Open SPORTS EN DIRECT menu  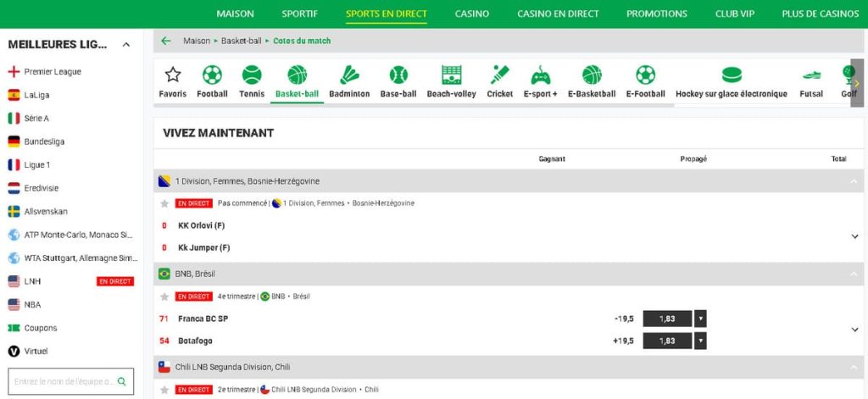click(x=387, y=14)
